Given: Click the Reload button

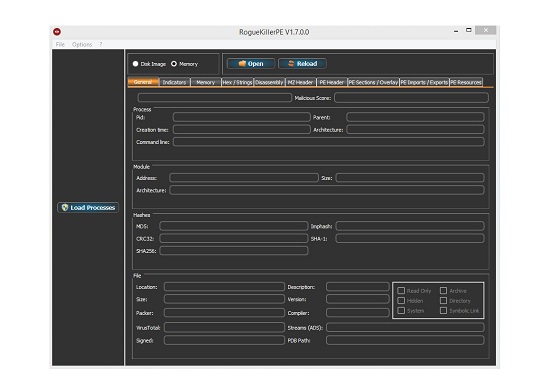Looking at the screenshot, I should (x=302, y=64).
